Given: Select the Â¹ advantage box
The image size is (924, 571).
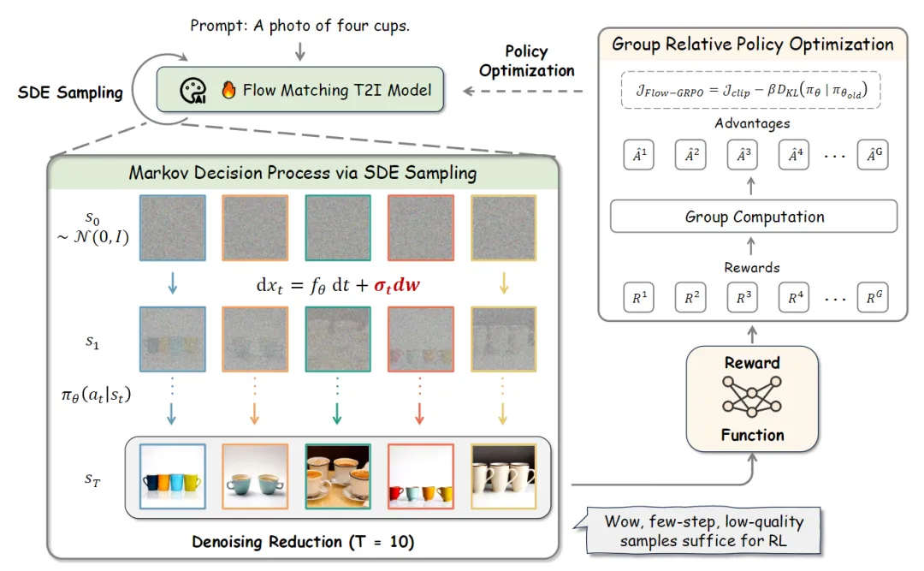Looking at the screenshot, I should tap(639, 155).
